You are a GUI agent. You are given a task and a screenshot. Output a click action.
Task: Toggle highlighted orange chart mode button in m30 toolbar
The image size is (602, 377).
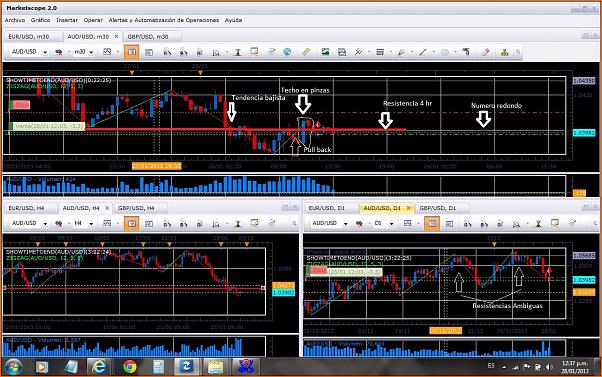132,52
